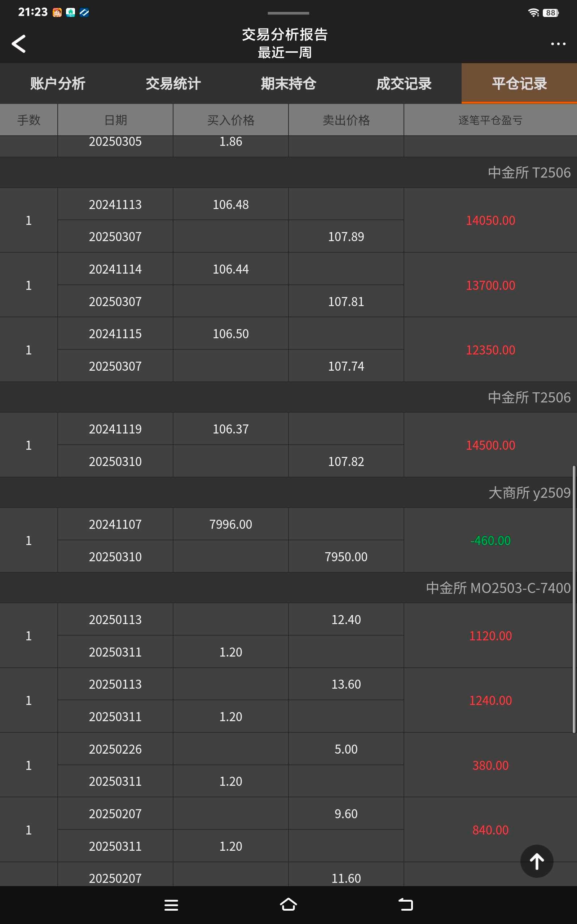Switch to the 账户分析 tab

click(x=58, y=84)
